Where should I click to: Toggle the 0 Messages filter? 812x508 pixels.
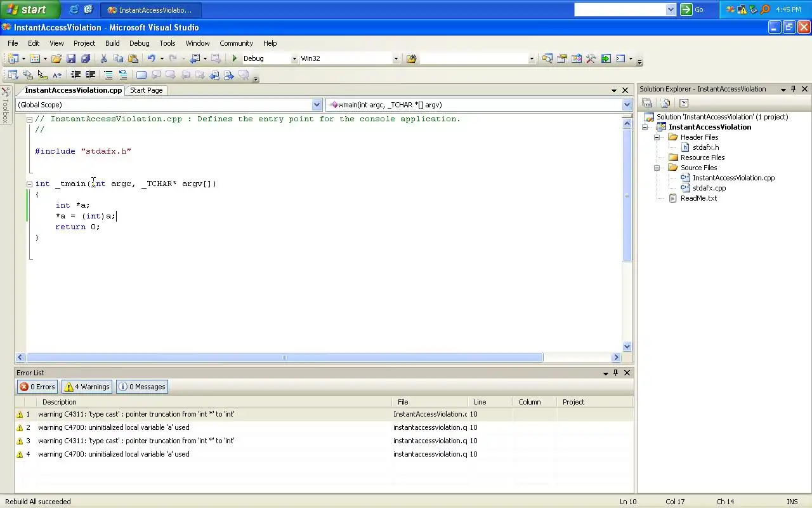[142, 387]
